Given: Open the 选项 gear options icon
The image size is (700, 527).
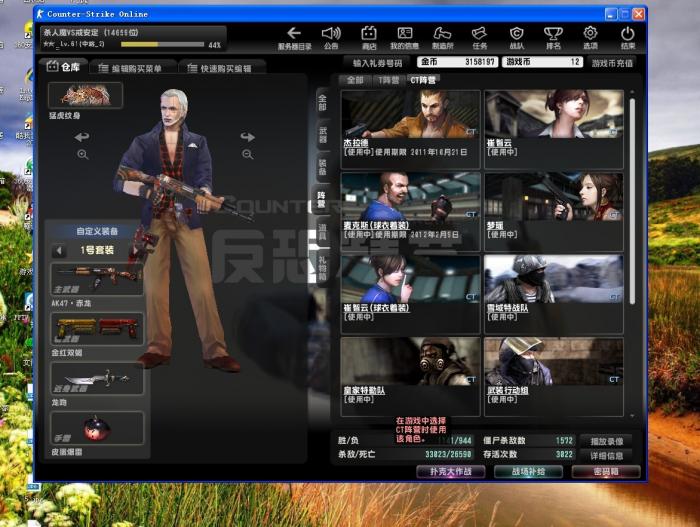Looking at the screenshot, I should tap(590, 38).
